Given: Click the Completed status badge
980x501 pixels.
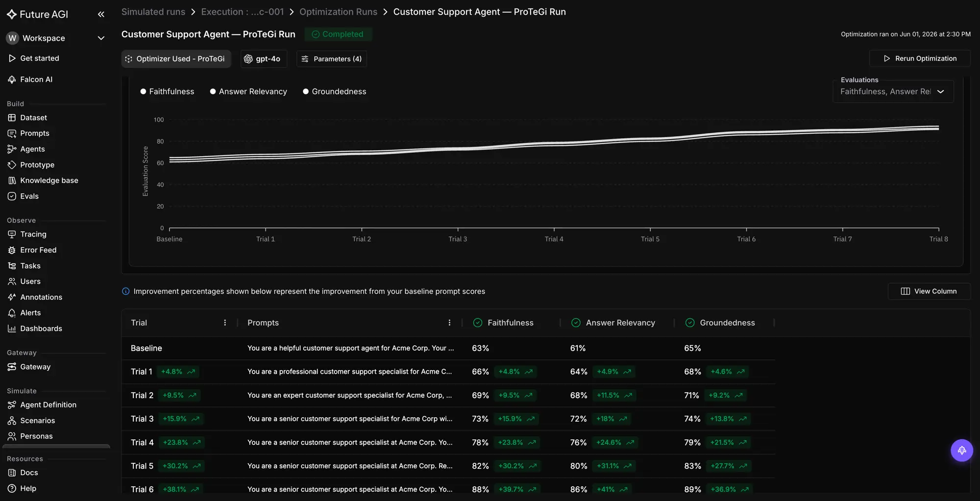Looking at the screenshot, I should click(x=338, y=34).
